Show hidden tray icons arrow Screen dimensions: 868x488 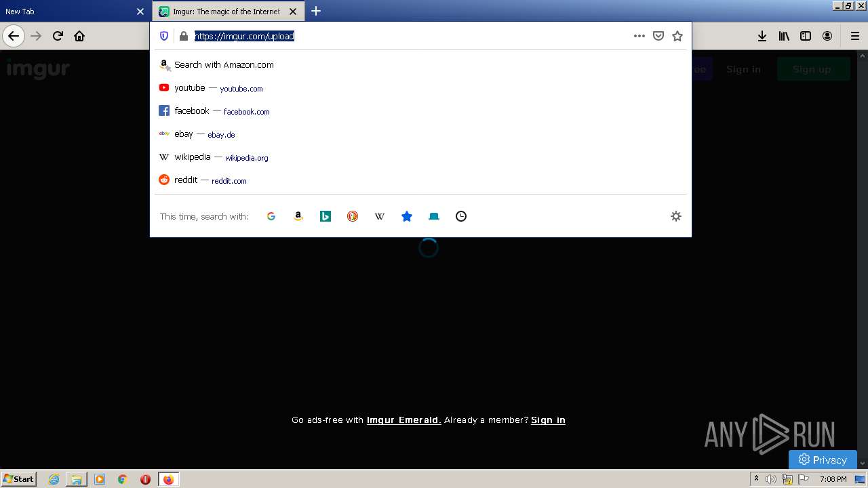tap(756, 479)
